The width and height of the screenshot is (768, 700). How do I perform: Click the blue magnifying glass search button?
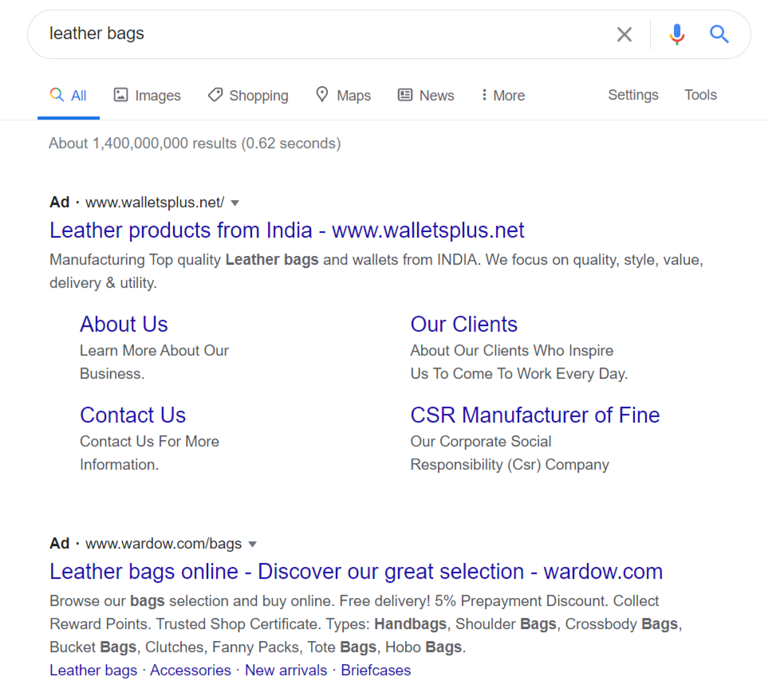pos(719,34)
